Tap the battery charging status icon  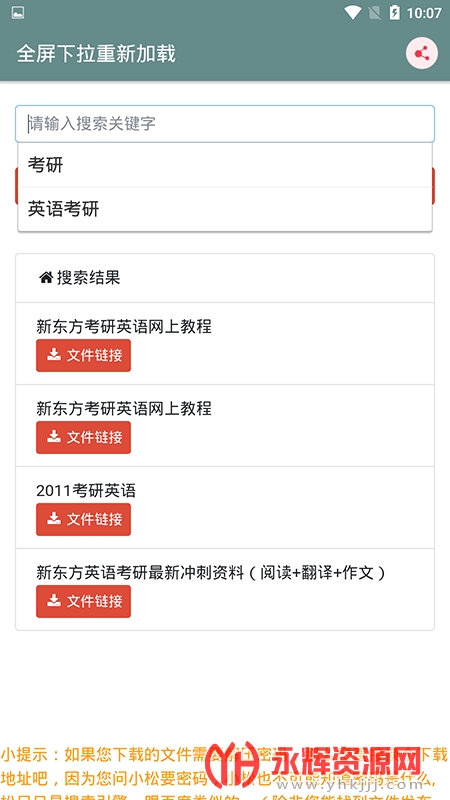click(394, 12)
